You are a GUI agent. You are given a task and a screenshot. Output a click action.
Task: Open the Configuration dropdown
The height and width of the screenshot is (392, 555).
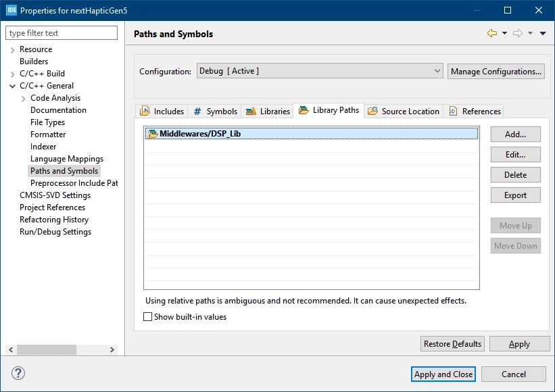[320, 71]
